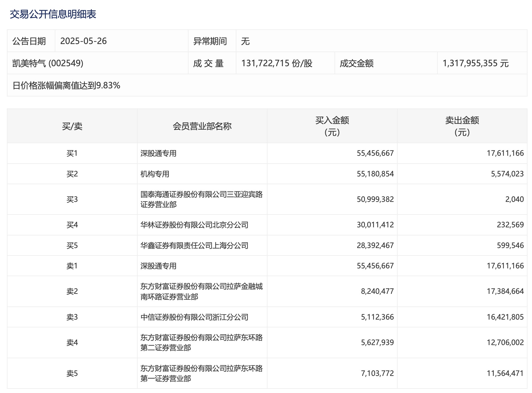
Task: Select 华林证券股份有限公司北京分公司
Action: [x=194, y=225]
